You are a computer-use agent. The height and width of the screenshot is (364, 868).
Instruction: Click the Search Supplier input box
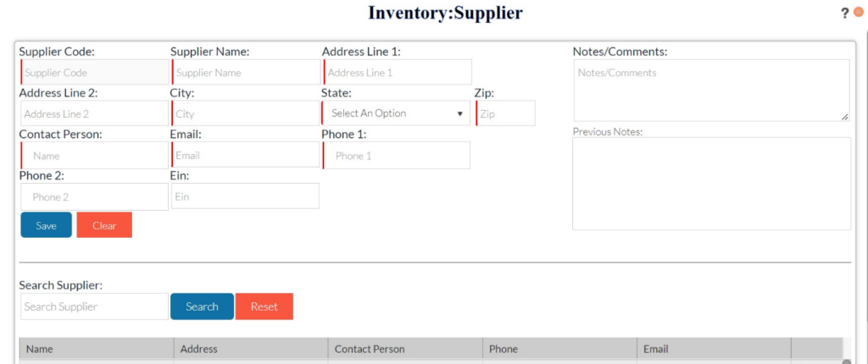[x=94, y=306]
